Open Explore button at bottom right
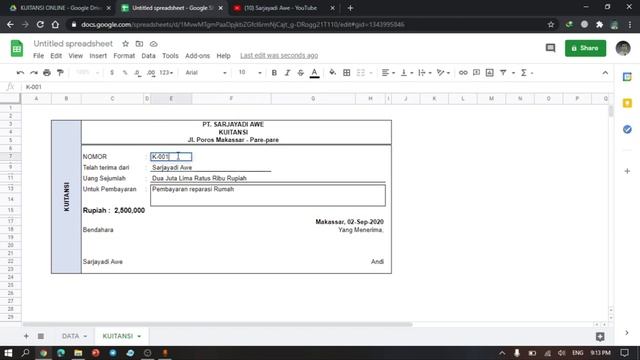640x360 pixels. click(600, 336)
